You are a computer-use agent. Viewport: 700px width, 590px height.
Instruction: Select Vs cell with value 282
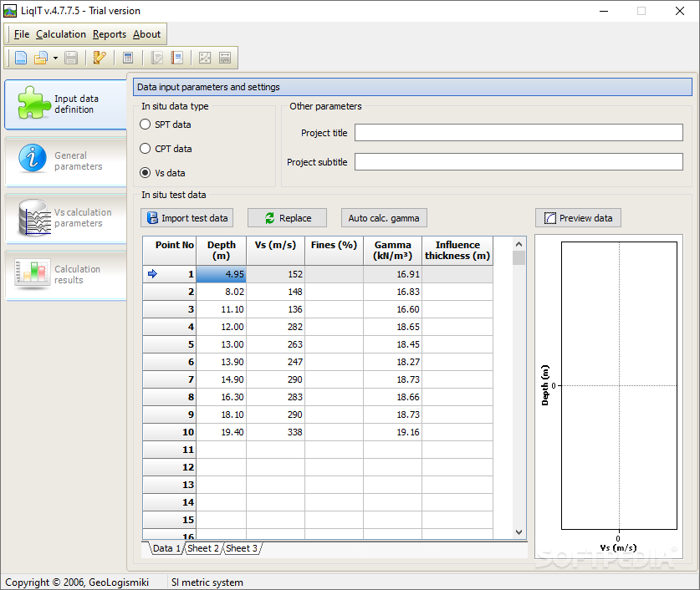[275, 327]
